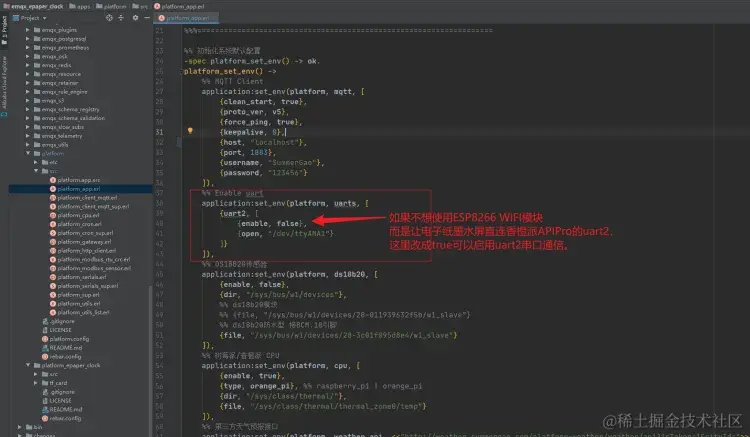Click the 'keepalive' code text on line 31

(x=244, y=132)
